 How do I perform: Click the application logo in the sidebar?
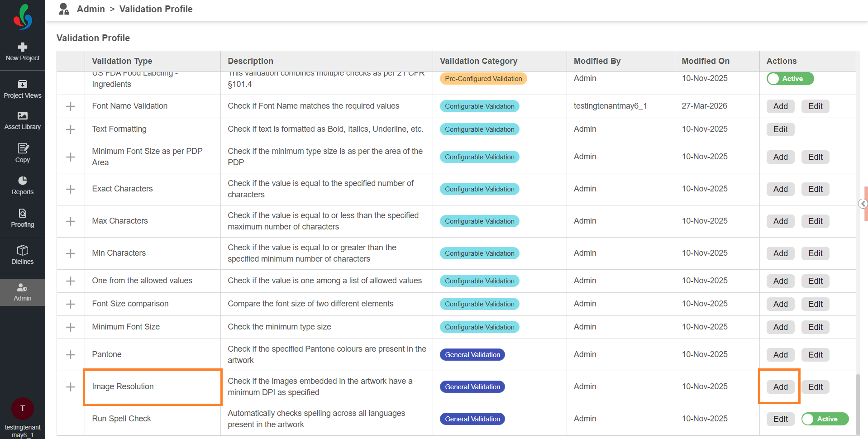click(x=23, y=17)
